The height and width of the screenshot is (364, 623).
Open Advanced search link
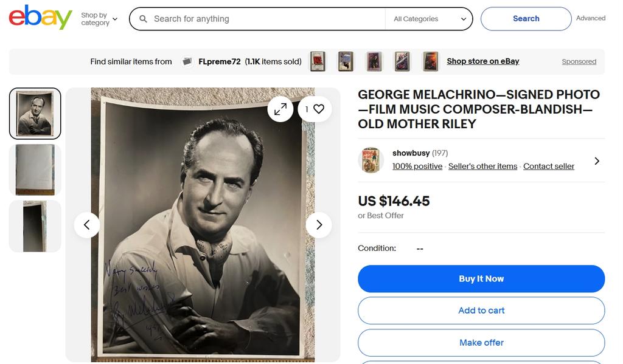tap(590, 18)
